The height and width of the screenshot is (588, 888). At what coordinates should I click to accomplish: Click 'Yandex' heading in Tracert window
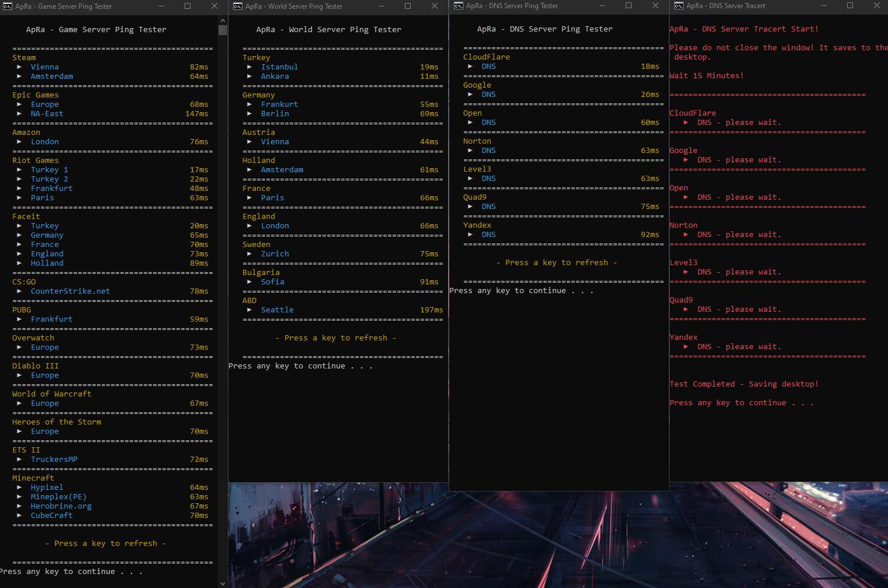click(684, 338)
